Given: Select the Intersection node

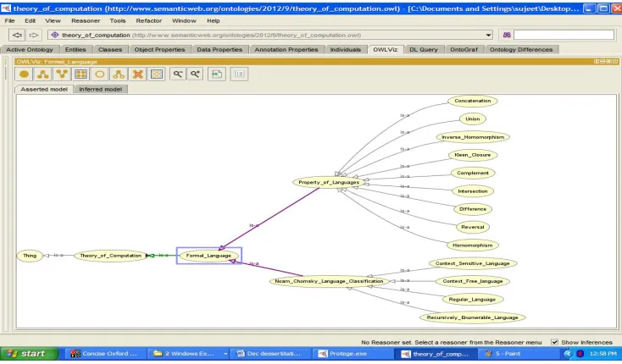Looking at the screenshot, I should (x=473, y=191).
